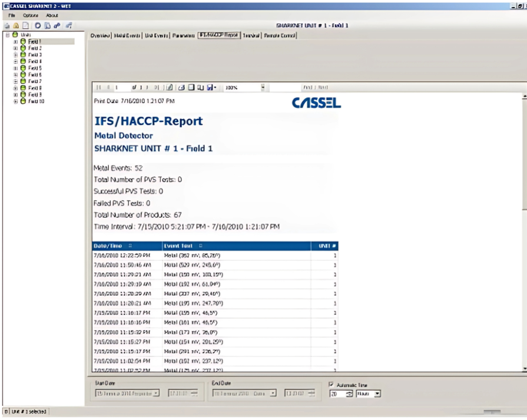Click the export save disk icon
This screenshot has width=527, height=420.
click(210, 87)
